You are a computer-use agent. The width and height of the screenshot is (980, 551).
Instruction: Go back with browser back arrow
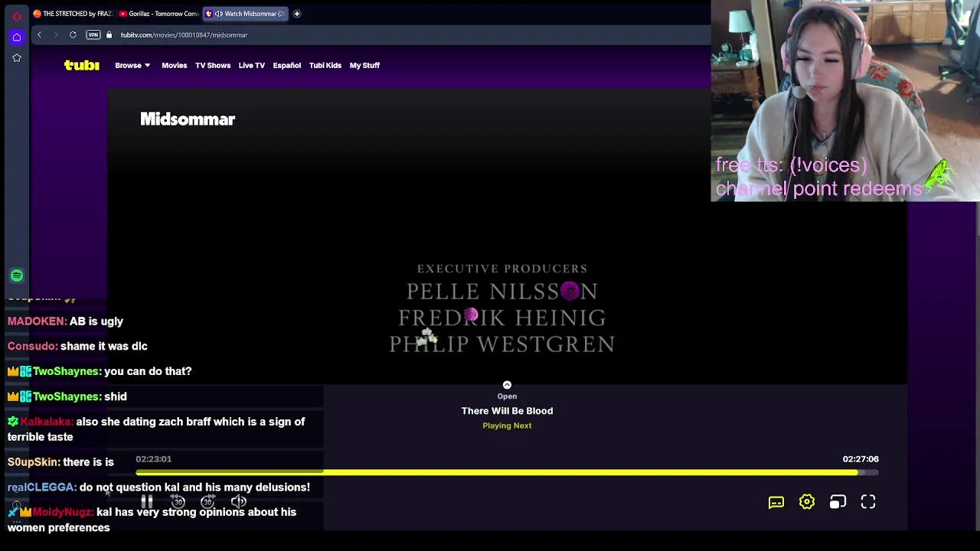40,34
